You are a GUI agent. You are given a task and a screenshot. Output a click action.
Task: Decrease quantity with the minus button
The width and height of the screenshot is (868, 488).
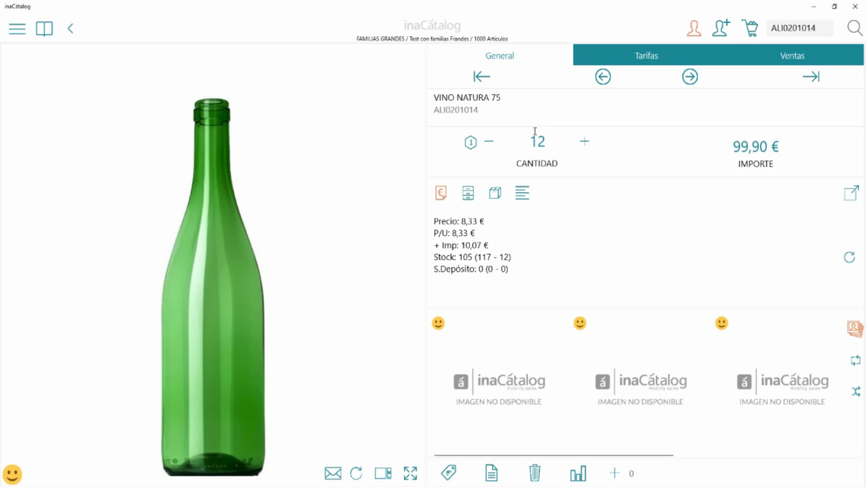(x=489, y=141)
